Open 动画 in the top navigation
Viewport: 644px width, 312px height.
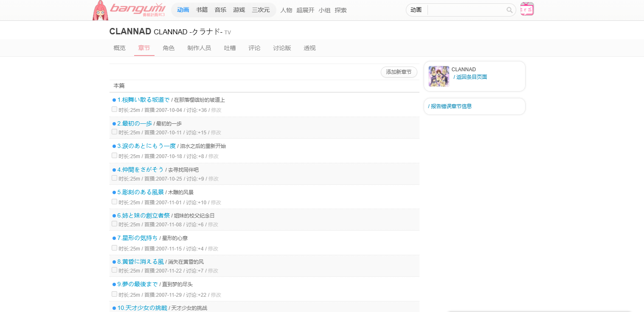coord(183,10)
